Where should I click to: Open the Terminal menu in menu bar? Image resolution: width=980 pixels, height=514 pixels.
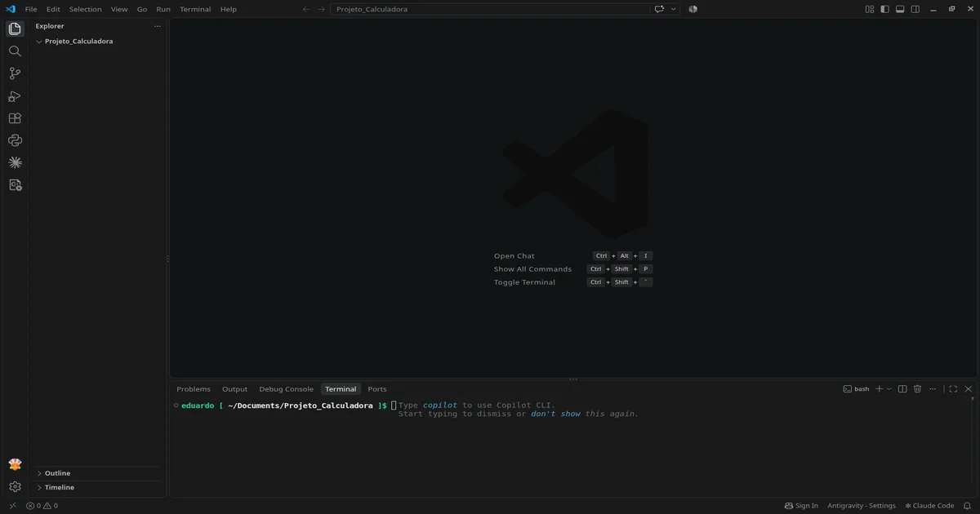coord(195,9)
